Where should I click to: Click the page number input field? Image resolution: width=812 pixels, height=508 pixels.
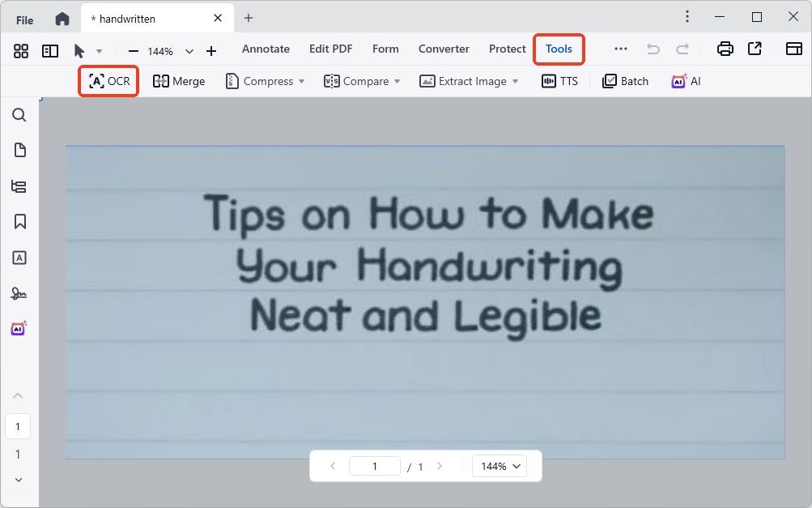[x=374, y=466]
